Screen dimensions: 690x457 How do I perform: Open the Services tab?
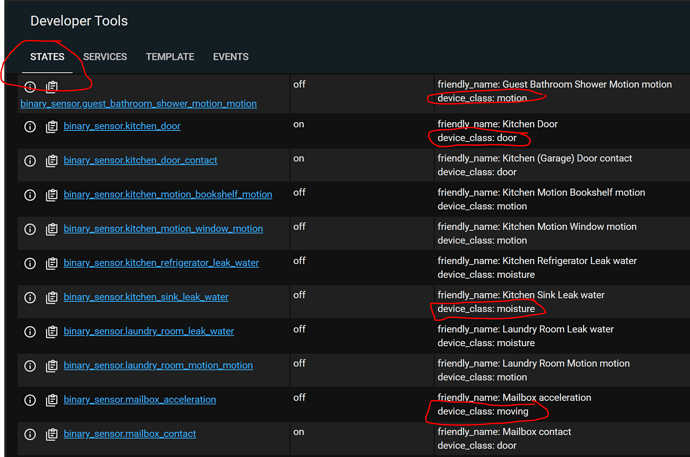point(105,57)
